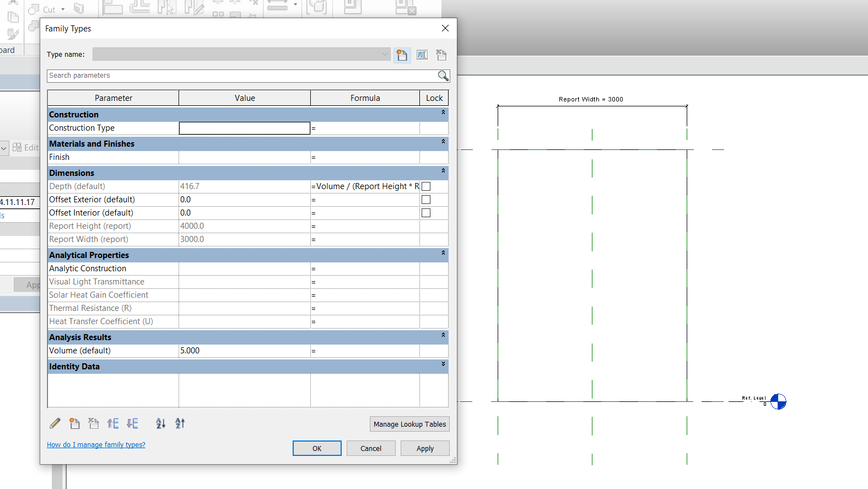The height and width of the screenshot is (489, 868).
Task: Collapse the Analytical Properties group
Action: pyautogui.click(x=443, y=253)
